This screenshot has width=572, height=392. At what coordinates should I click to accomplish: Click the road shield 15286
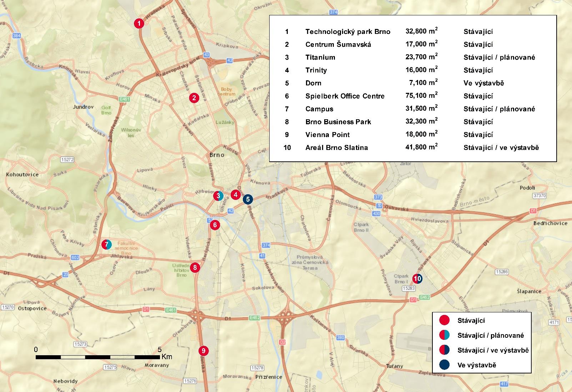(502, 272)
